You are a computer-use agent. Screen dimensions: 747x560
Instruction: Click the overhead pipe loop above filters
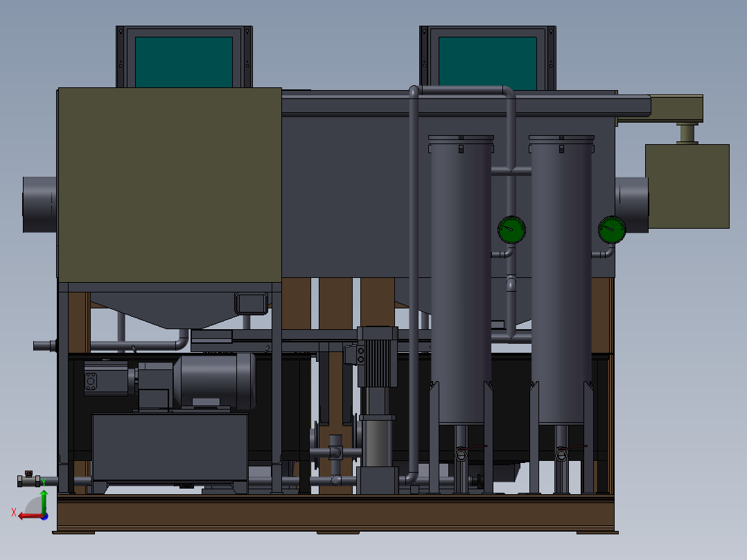coord(461,90)
